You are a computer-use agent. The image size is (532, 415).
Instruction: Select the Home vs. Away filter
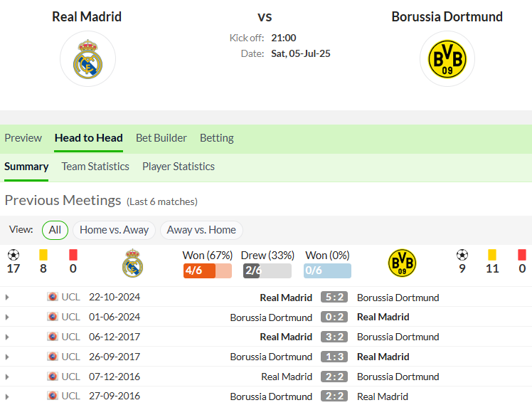[x=114, y=230]
